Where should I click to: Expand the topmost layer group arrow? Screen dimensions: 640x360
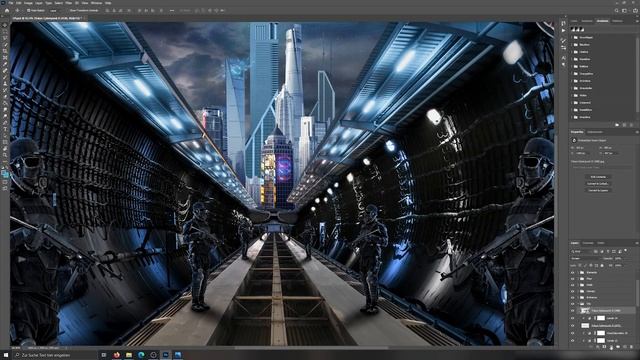click(x=578, y=272)
